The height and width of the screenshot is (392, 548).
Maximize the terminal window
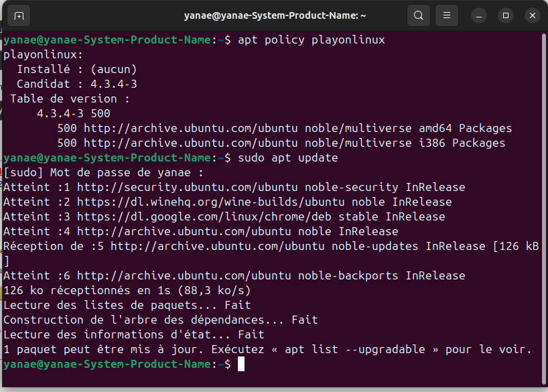pyautogui.click(x=506, y=15)
